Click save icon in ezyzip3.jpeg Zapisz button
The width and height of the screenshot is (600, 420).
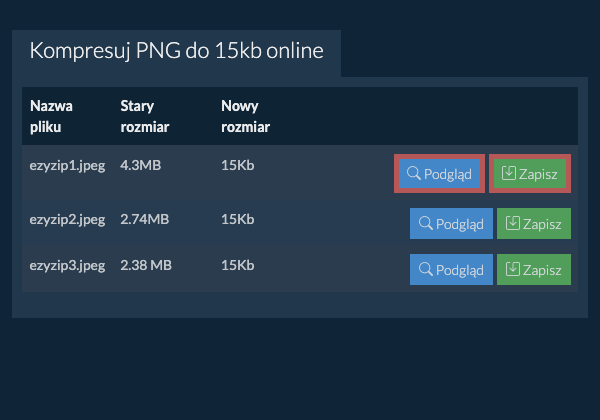513,269
